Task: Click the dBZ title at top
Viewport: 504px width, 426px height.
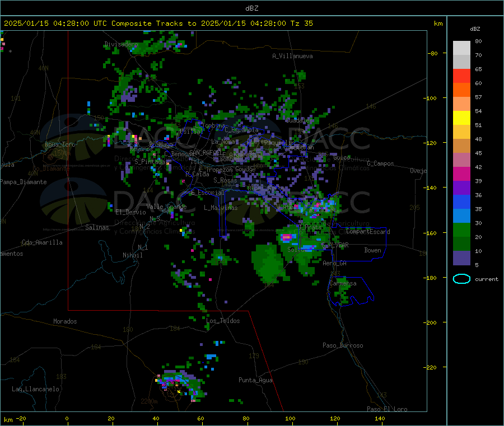Action: (x=251, y=8)
